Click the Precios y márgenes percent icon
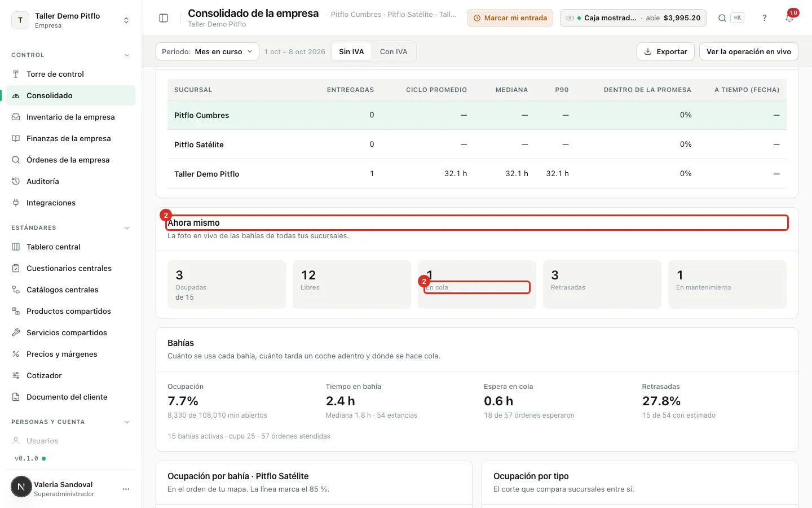 pos(16,354)
